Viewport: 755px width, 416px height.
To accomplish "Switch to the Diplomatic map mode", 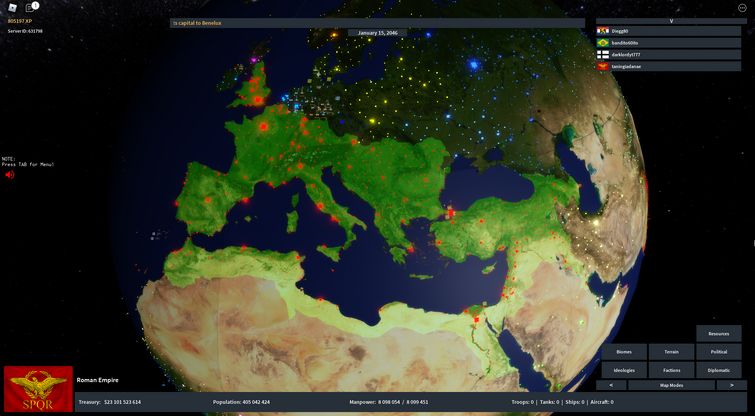I will 718,370.
